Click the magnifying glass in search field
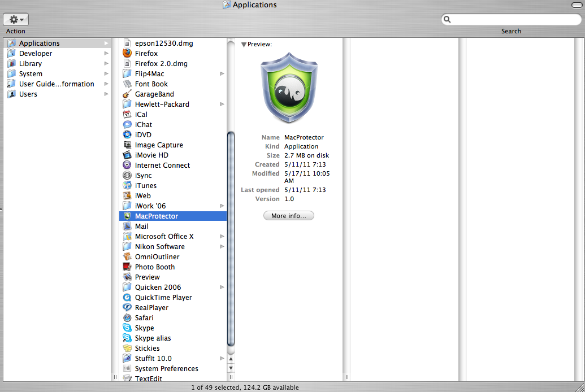 pyautogui.click(x=447, y=19)
